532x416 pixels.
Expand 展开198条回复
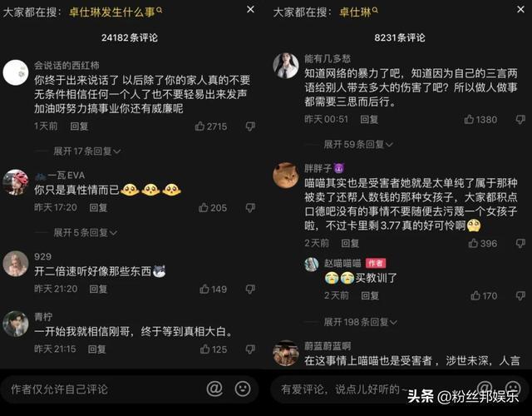point(360,322)
